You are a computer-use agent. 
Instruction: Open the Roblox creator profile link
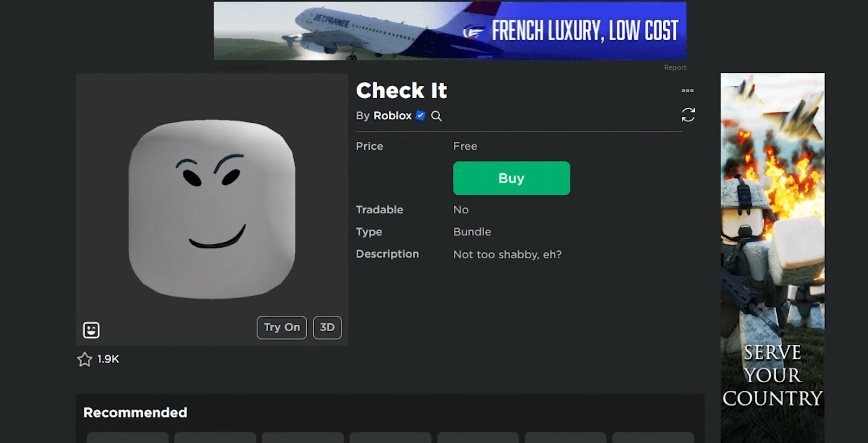[392, 116]
